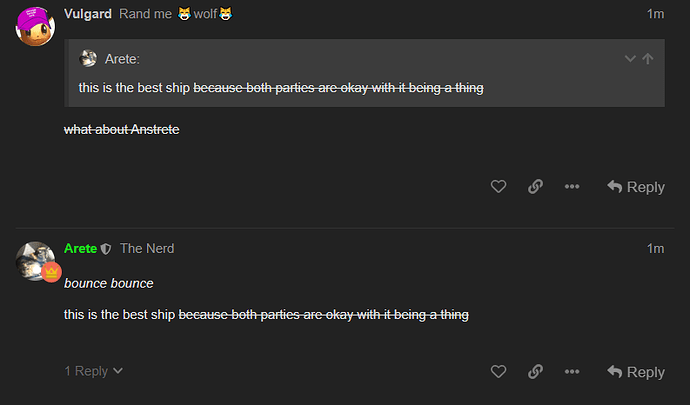Open Vulgard's username profile link
690x405 pixels.
(87, 14)
